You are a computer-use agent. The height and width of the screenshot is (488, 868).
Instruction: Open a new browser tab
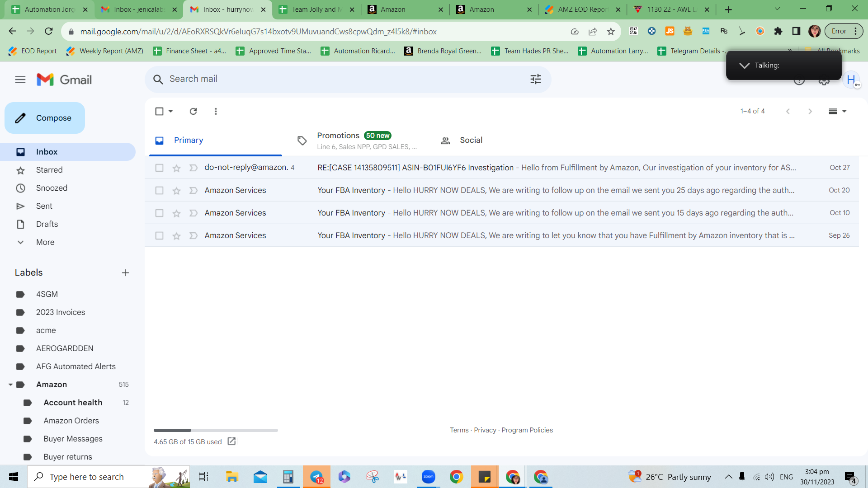(x=728, y=9)
